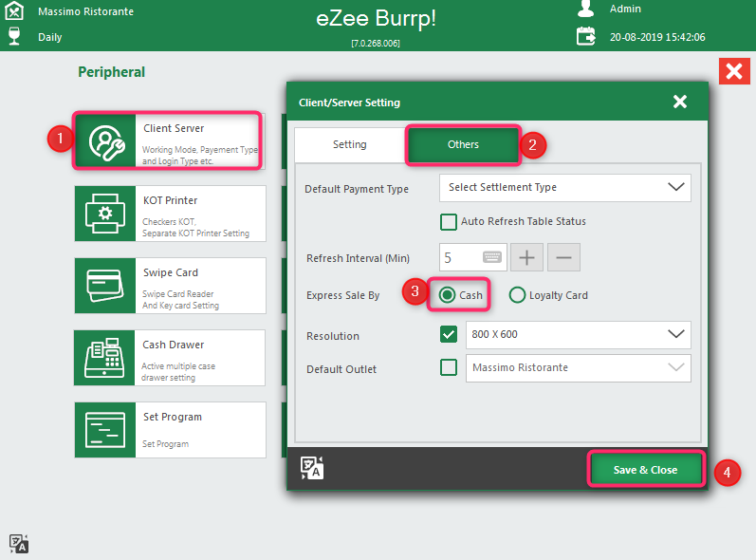Open Set Program tile text
This screenshot has height=560, width=756.
point(200,430)
